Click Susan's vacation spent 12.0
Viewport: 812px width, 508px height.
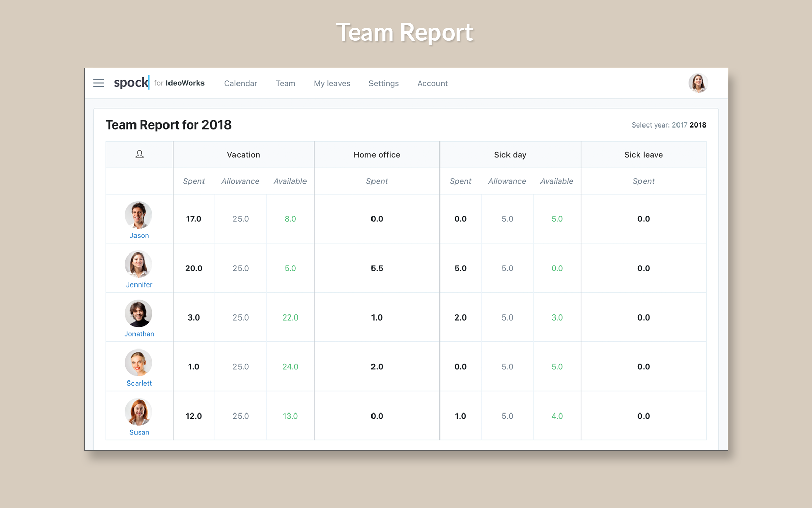pyautogui.click(x=194, y=416)
